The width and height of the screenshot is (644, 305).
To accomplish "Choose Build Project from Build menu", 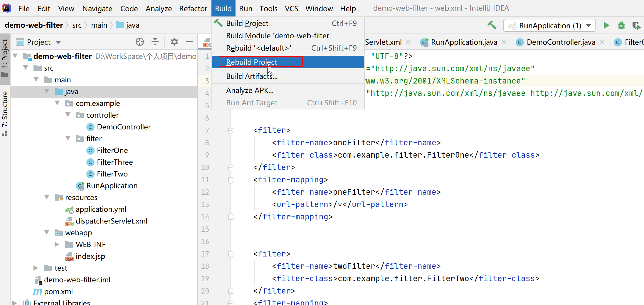I will [x=288, y=23].
